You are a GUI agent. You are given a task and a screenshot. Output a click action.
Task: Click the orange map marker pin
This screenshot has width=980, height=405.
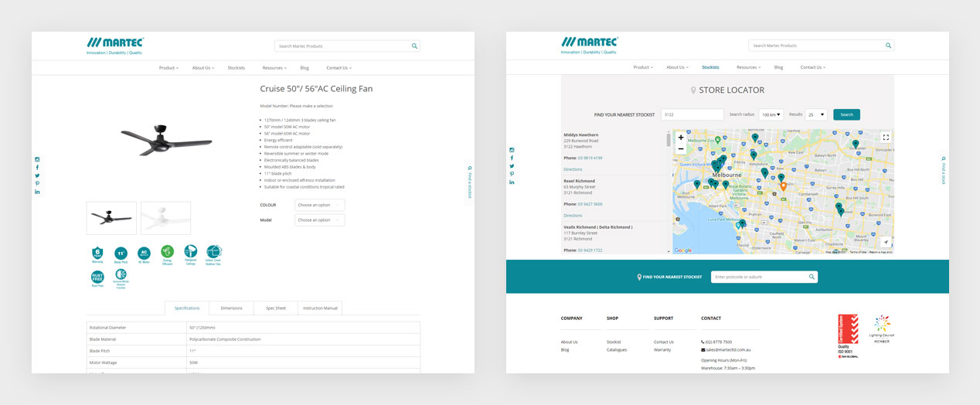pyautogui.click(x=783, y=185)
